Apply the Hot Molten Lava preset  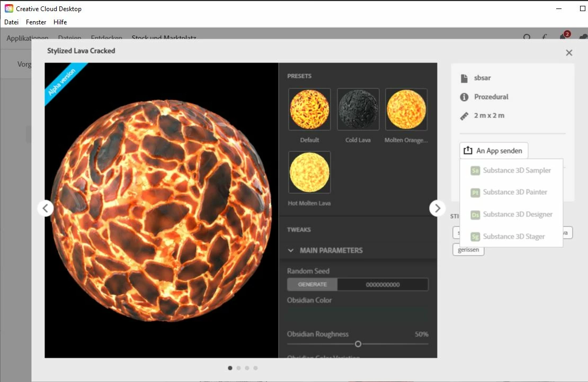[309, 172]
